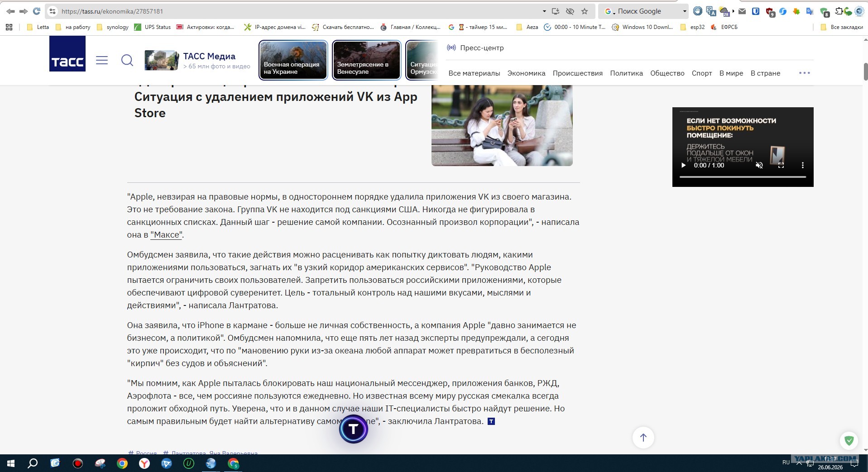This screenshot has height=472, width=868.
Task: Toggle fullscreen on the video player
Action: pos(781,165)
